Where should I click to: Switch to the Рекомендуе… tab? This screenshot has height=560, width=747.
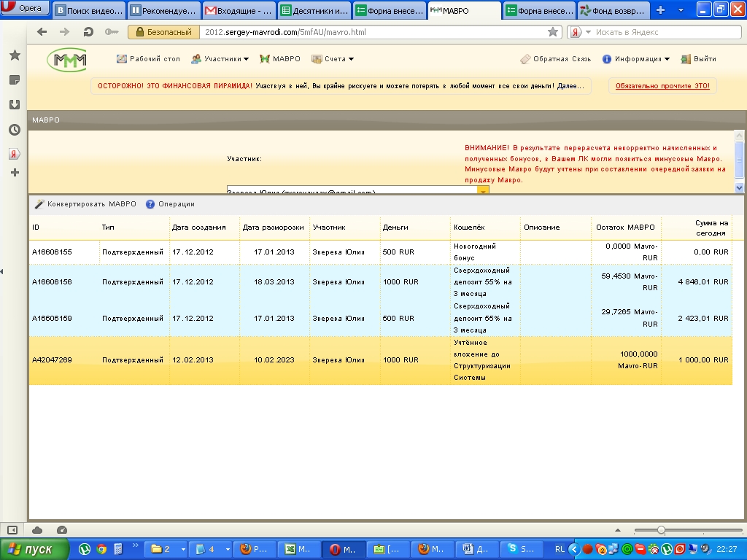(x=163, y=10)
